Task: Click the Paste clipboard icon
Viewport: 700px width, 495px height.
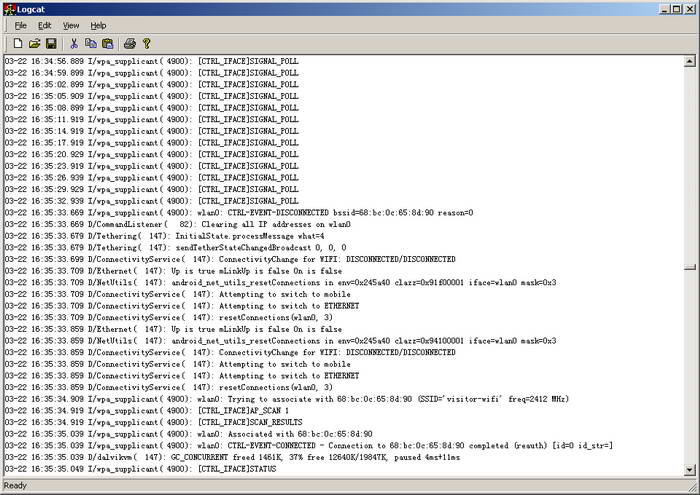Action: [108, 43]
